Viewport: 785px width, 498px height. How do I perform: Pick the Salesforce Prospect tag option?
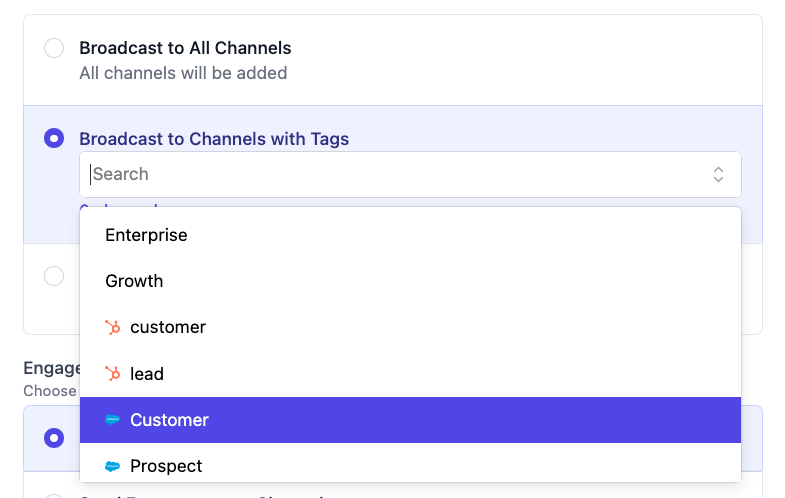pos(166,466)
